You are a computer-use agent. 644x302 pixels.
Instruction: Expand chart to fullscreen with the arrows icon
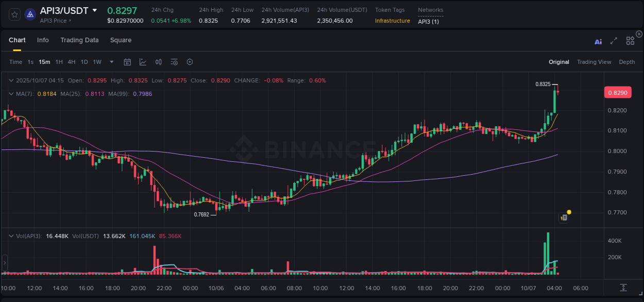click(x=614, y=41)
